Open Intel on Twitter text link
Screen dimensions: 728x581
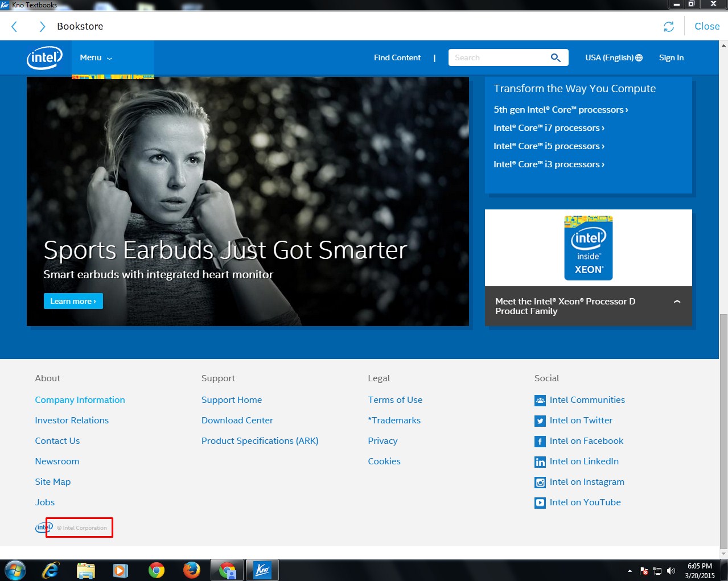point(581,421)
